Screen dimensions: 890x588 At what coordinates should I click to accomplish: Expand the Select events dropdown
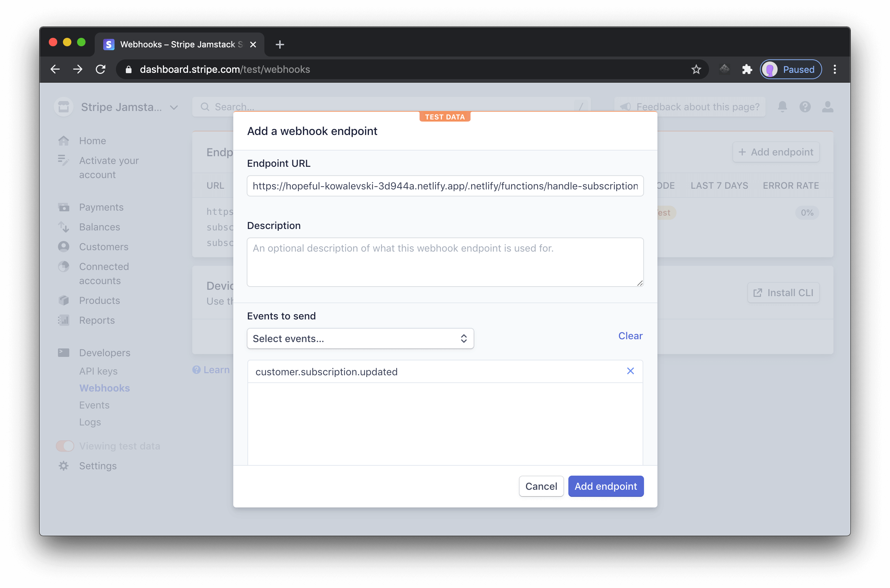click(359, 339)
